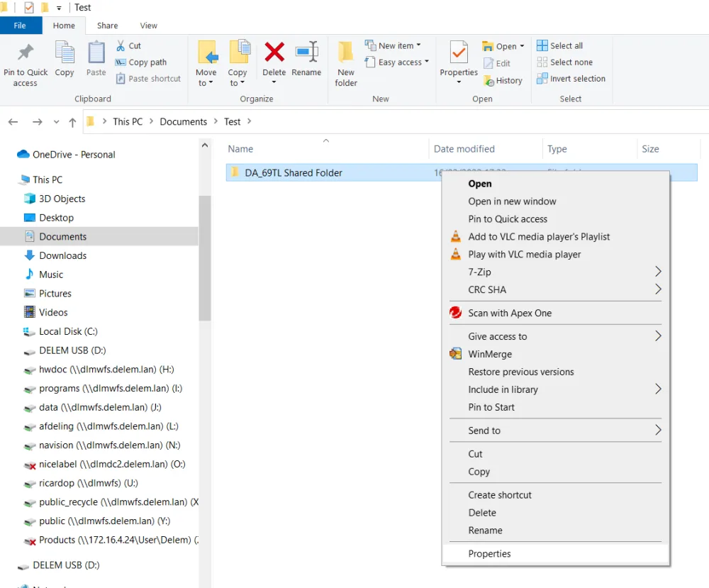Choose Send to in the context menu

coord(556,431)
